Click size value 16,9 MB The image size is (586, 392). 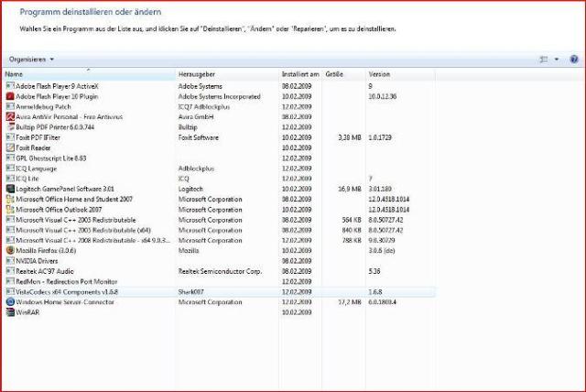coord(350,189)
